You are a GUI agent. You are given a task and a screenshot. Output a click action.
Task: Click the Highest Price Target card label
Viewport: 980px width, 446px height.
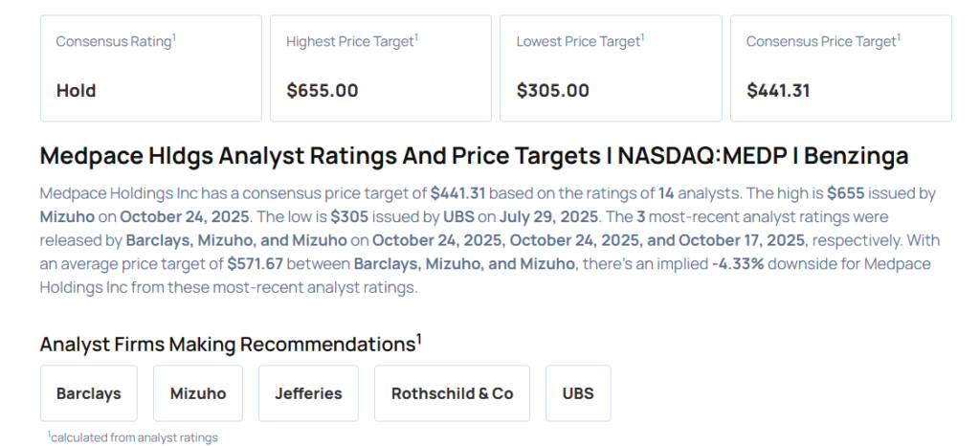coord(350,42)
